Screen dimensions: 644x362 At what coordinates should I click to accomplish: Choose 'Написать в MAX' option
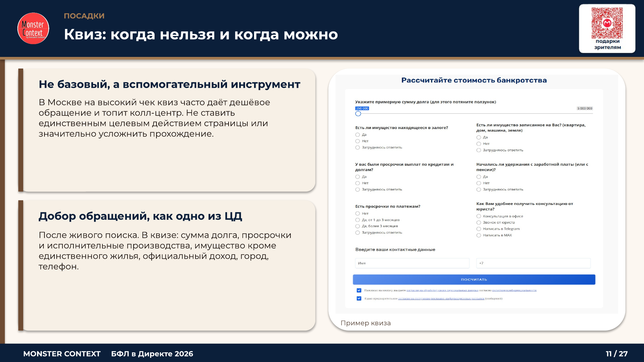point(478,236)
